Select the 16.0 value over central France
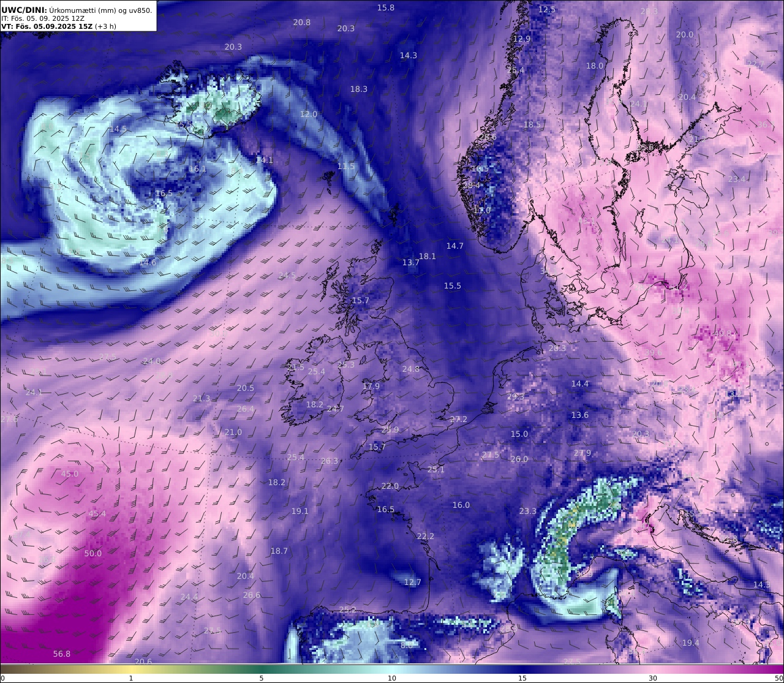The image size is (784, 683). pyautogui.click(x=461, y=505)
